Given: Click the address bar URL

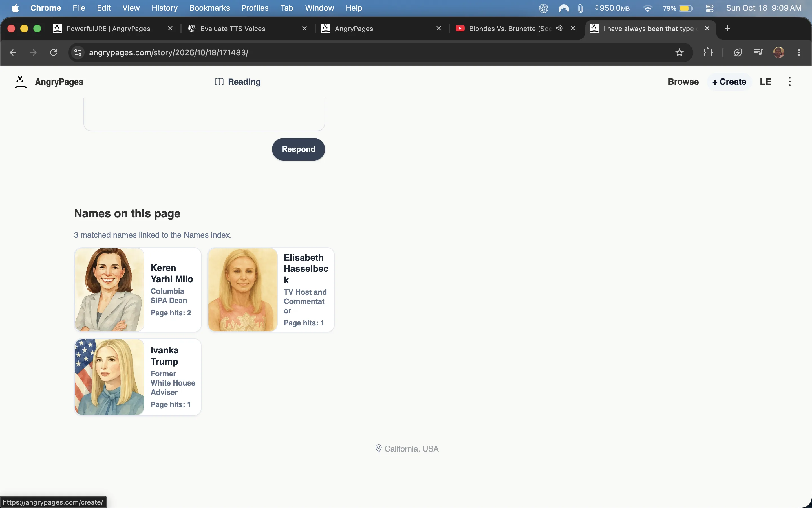Looking at the screenshot, I should point(168,52).
